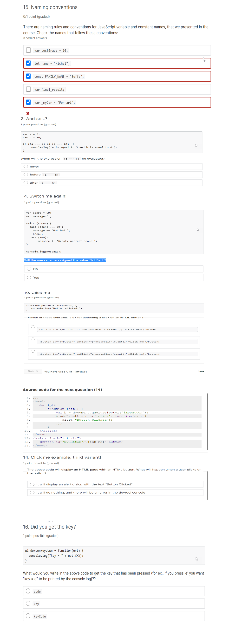This screenshot has width=235, height=644.
Task: Select the lowercase onclick= button option
Action: pyautogui.click(x=33, y=339)
